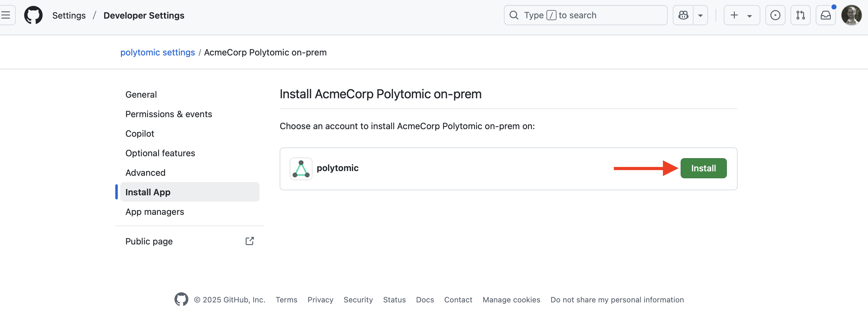Image resolution: width=868 pixels, height=315 pixels.
Task: Click the external link icon for Public page
Action: coord(249,241)
